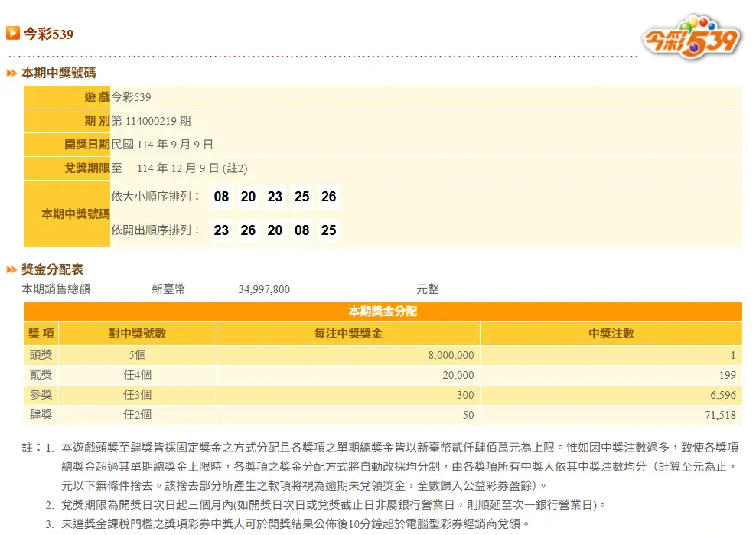Click the 每注中獎獎金 column header
756x535 pixels.
coord(348,334)
